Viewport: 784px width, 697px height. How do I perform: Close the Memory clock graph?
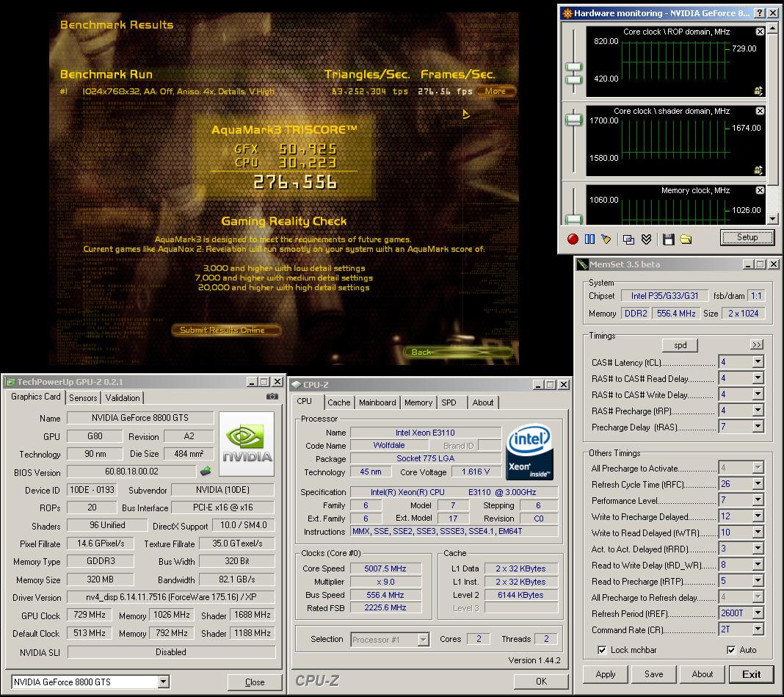coord(760,190)
